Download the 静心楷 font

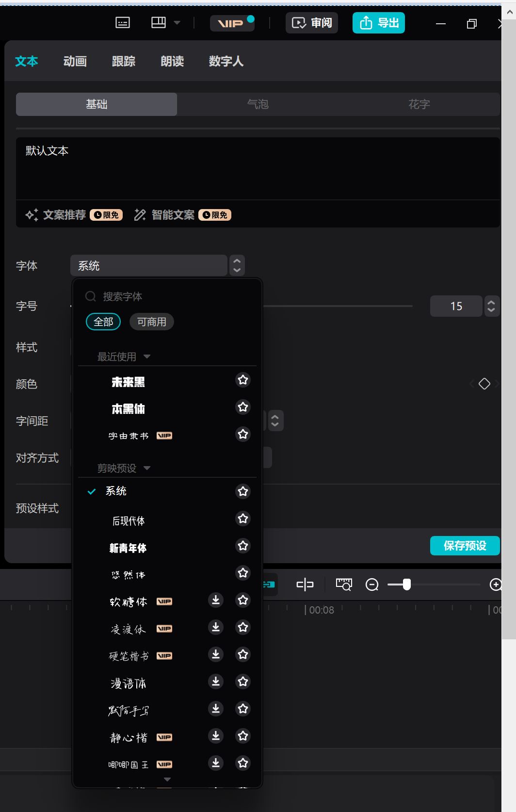pyautogui.click(x=216, y=736)
